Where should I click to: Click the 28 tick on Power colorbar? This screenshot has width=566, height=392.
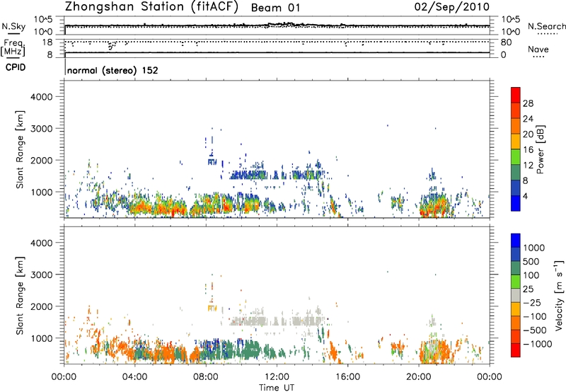tap(528, 103)
